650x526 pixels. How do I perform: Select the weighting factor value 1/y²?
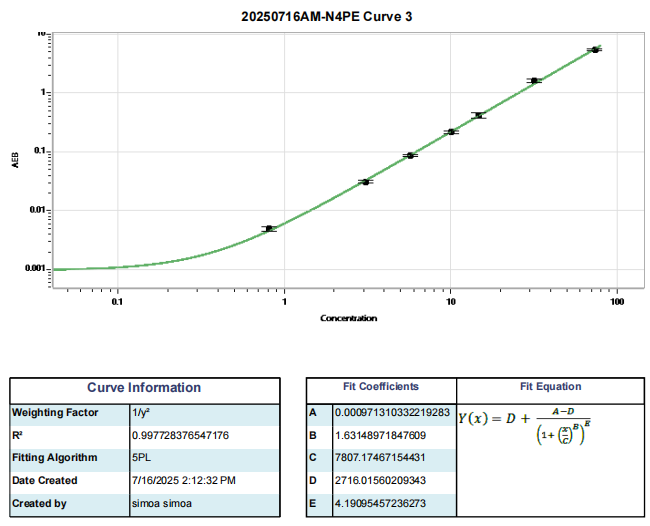[142, 412]
